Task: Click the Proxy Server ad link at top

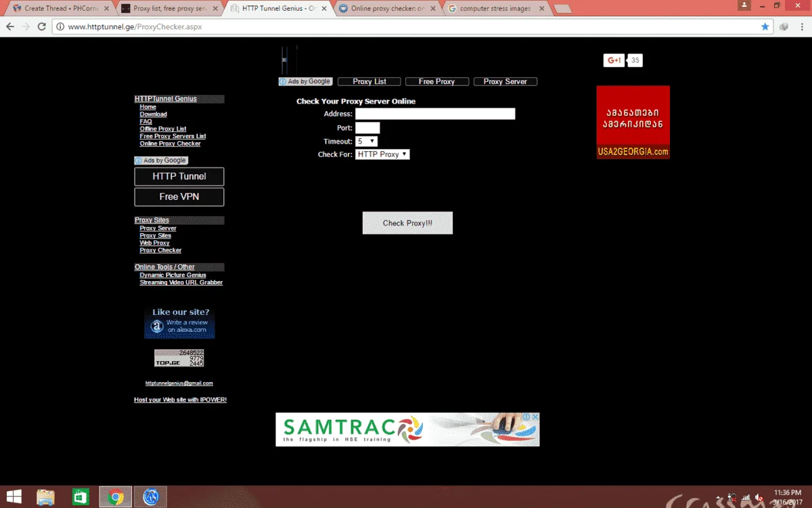Action: point(505,81)
